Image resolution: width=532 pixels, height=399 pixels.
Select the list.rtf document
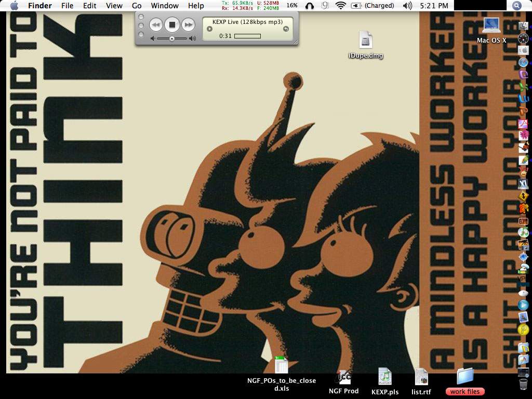(x=421, y=382)
